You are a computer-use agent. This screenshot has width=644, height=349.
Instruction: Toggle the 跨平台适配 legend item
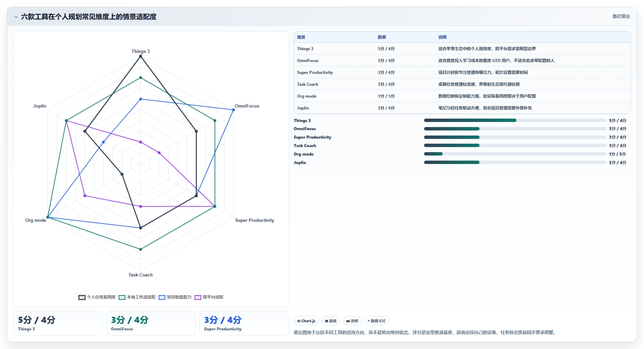coord(209,297)
